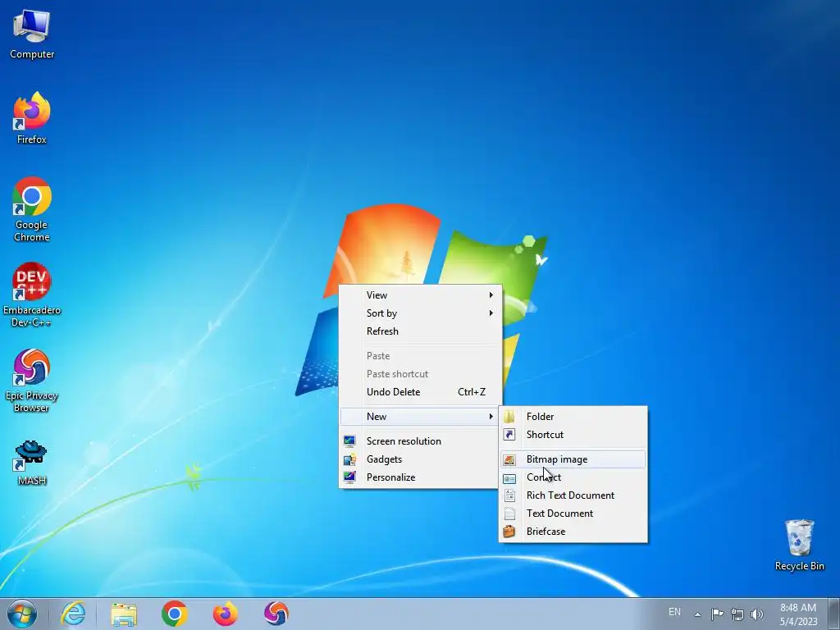The height and width of the screenshot is (630, 840).
Task: Launch Epic Privacy Browser from the taskbar
Action: click(276, 614)
